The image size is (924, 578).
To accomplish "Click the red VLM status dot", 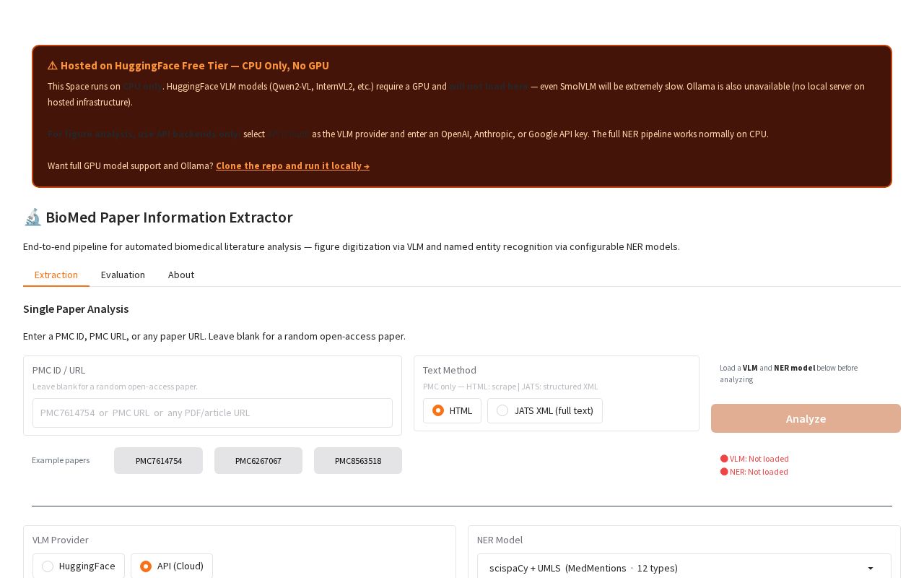I will 724,459.
